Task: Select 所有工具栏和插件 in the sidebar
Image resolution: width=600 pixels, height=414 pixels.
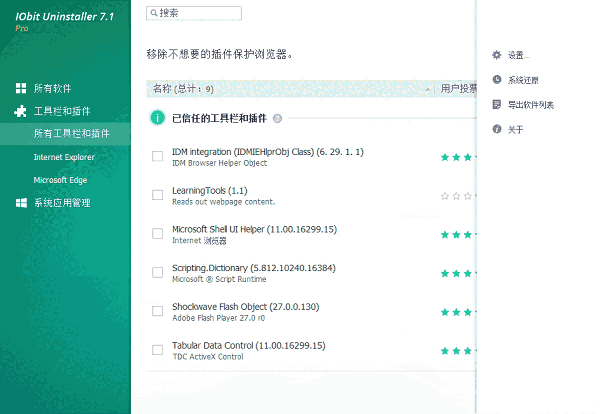Action: click(71, 133)
